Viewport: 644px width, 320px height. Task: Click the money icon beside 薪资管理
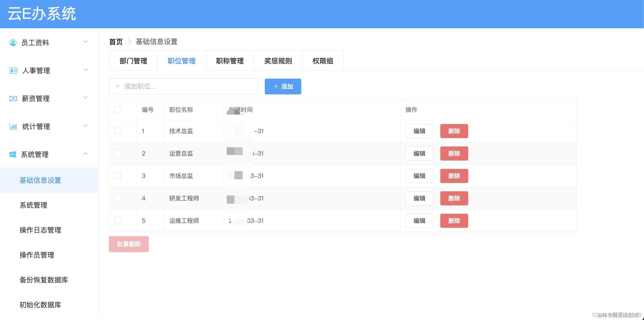(13, 99)
